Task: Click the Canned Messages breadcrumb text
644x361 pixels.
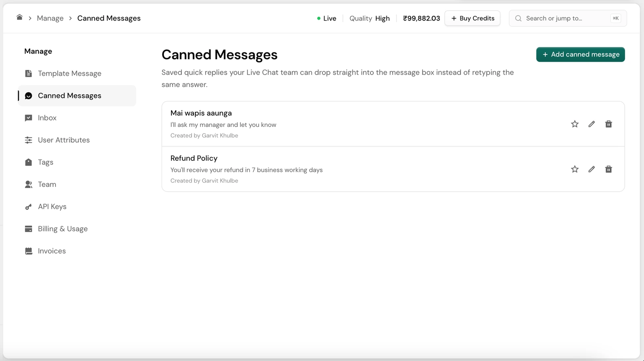Action: (x=109, y=18)
